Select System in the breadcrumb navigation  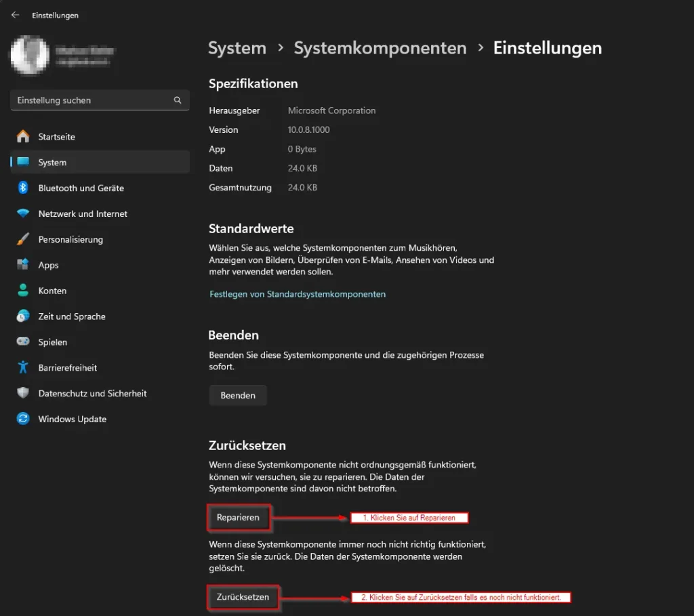[237, 47]
